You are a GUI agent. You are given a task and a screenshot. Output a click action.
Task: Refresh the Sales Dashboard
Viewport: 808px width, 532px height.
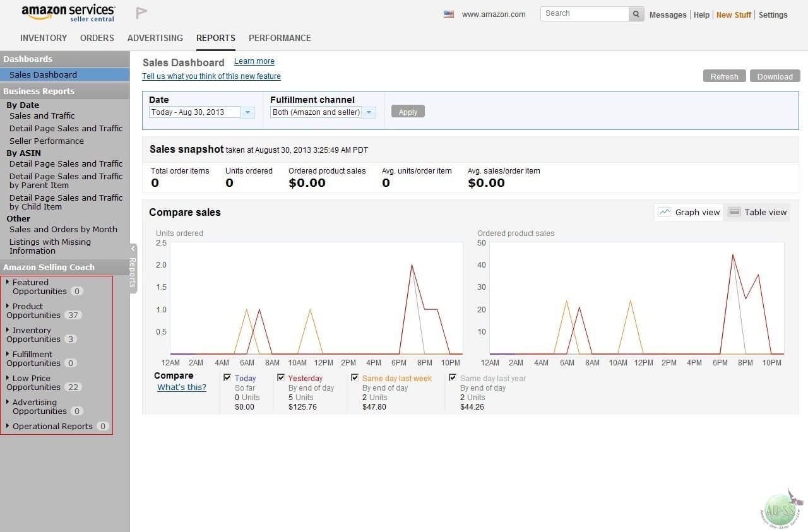(724, 76)
